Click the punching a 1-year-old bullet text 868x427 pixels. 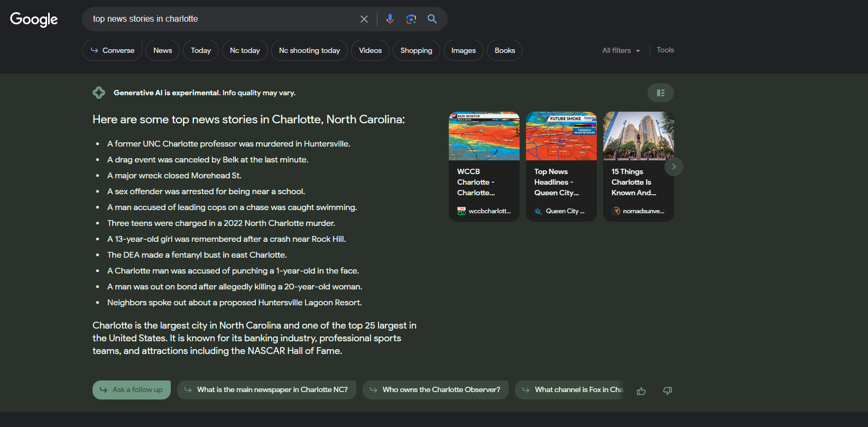[x=233, y=271]
